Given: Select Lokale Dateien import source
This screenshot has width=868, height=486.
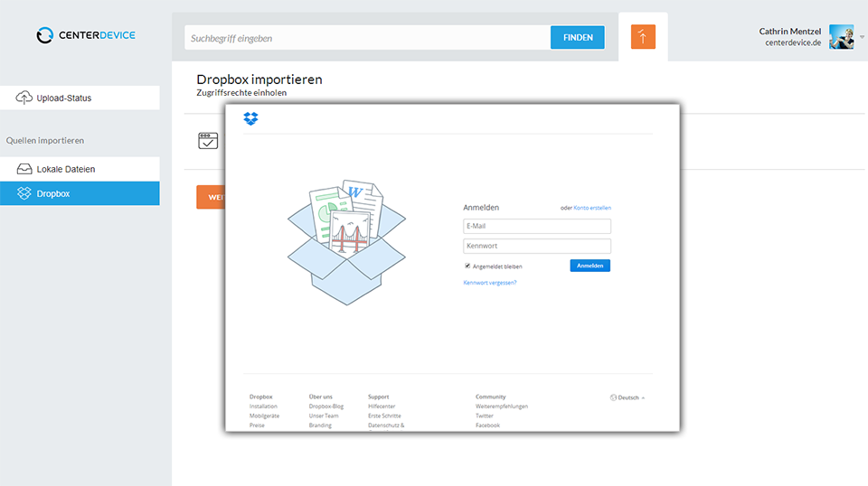Looking at the screenshot, I should tap(80, 169).
